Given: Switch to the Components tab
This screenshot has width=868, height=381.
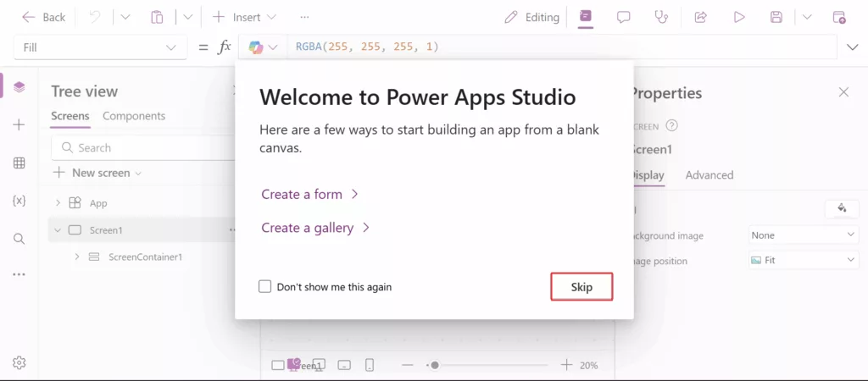Looking at the screenshot, I should click(134, 116).
